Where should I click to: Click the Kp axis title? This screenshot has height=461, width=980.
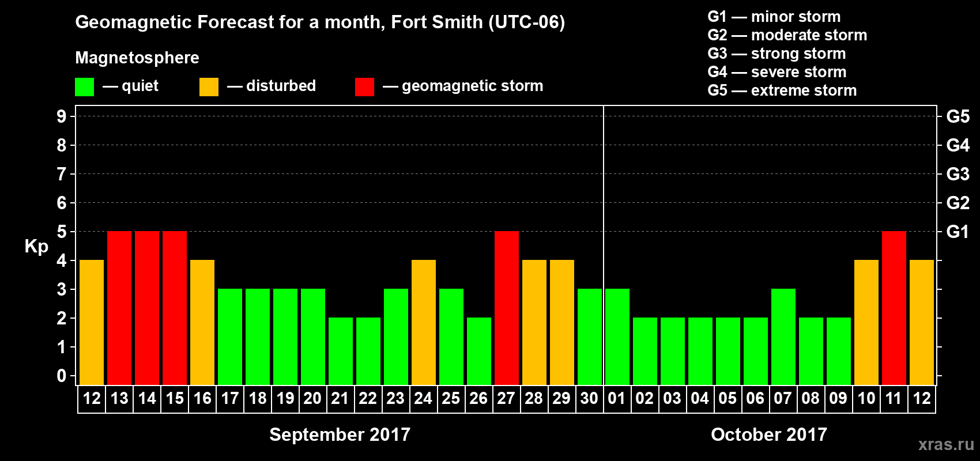pos(36,247)
